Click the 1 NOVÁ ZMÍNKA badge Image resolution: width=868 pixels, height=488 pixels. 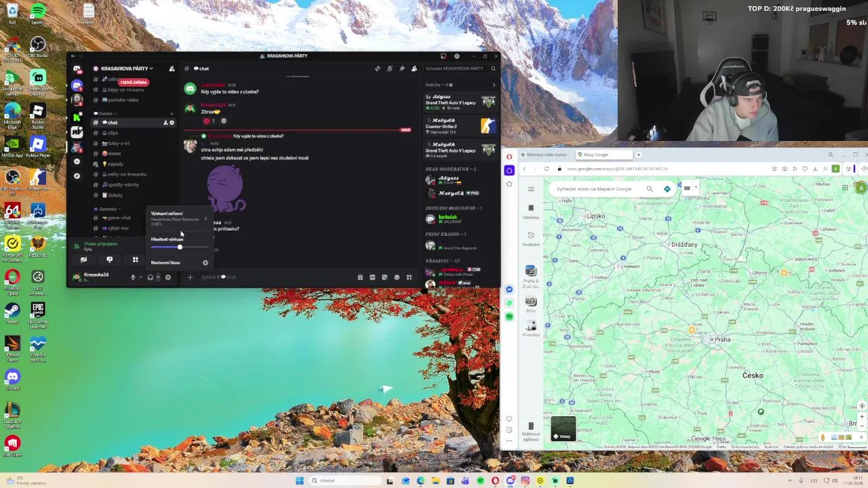pos(134,83)
